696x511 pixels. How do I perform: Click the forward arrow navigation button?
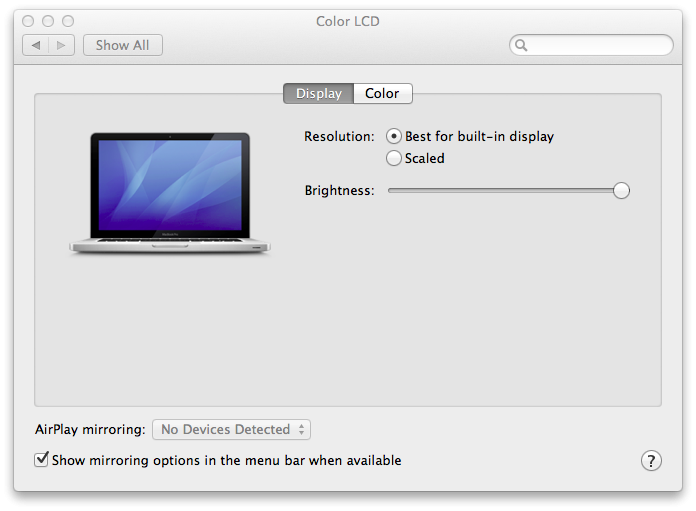(x=61, y=45)
